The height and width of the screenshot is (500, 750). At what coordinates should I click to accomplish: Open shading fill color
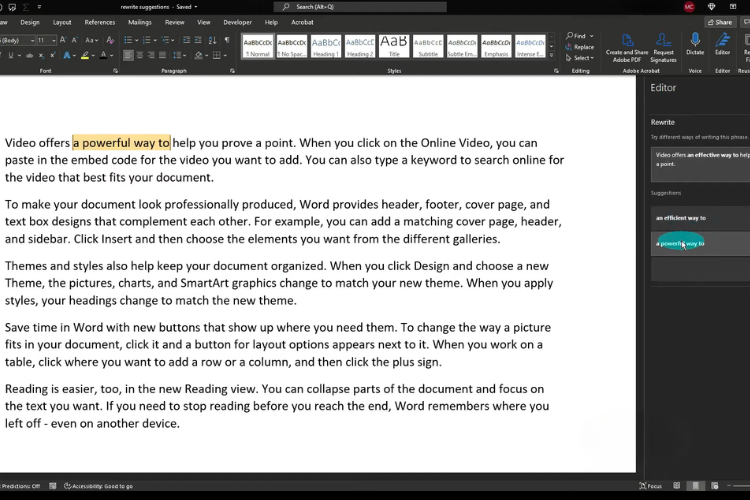coord(199,56)
